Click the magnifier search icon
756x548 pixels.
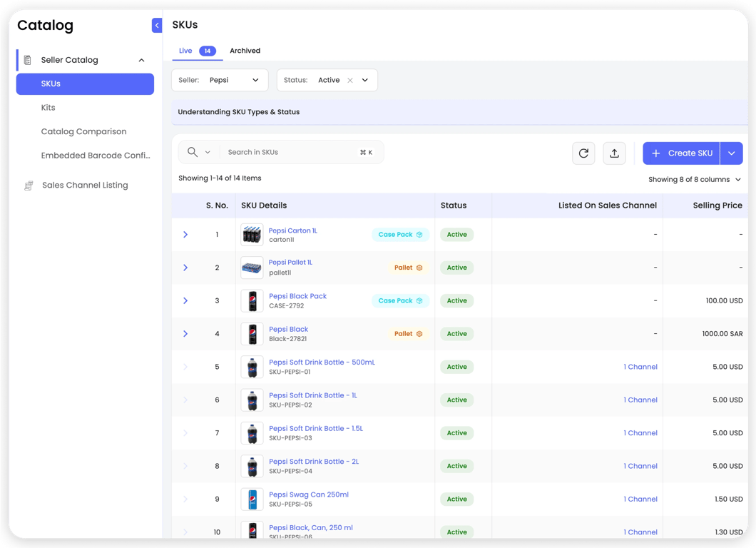point(193,152)
